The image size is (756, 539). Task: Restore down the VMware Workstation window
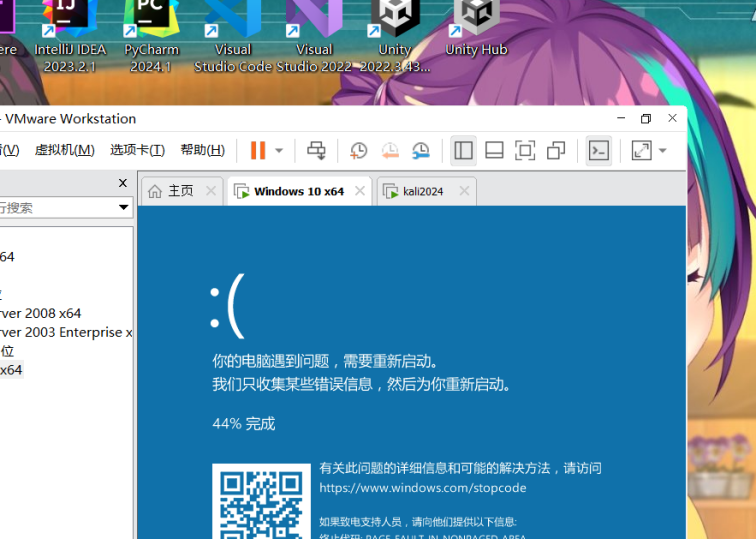646,118
